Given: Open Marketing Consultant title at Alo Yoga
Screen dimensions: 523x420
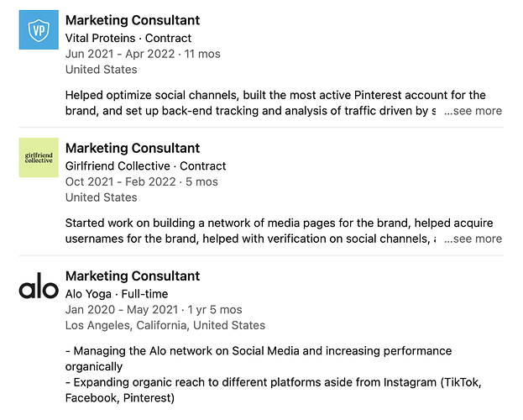Looking at the screenshot, I should point(133,276).
